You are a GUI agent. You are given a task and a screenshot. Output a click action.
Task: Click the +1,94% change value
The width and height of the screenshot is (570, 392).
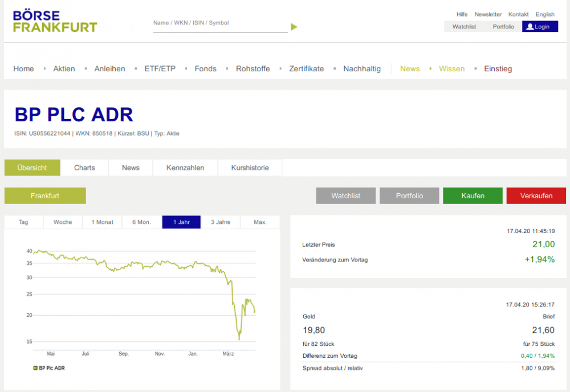pos(539,259)
